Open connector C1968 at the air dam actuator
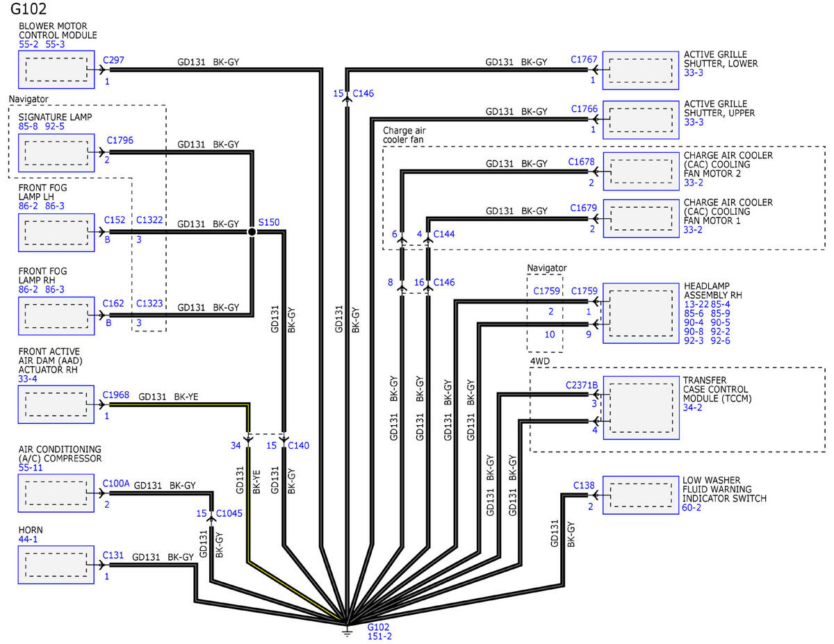 click(116, 395)
